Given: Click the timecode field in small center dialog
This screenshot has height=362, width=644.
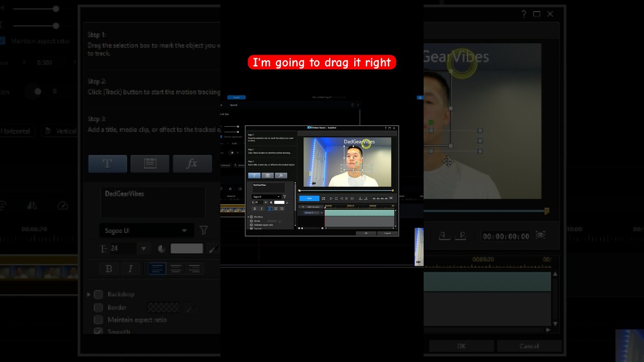Looking at the screenshot, I should [x=380, y=198].
